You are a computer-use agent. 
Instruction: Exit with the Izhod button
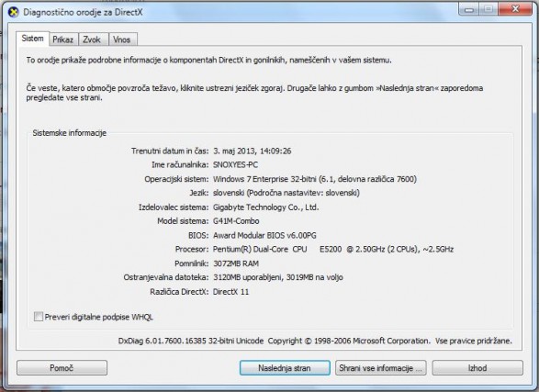pyautogui.click(x=477, y=368)
